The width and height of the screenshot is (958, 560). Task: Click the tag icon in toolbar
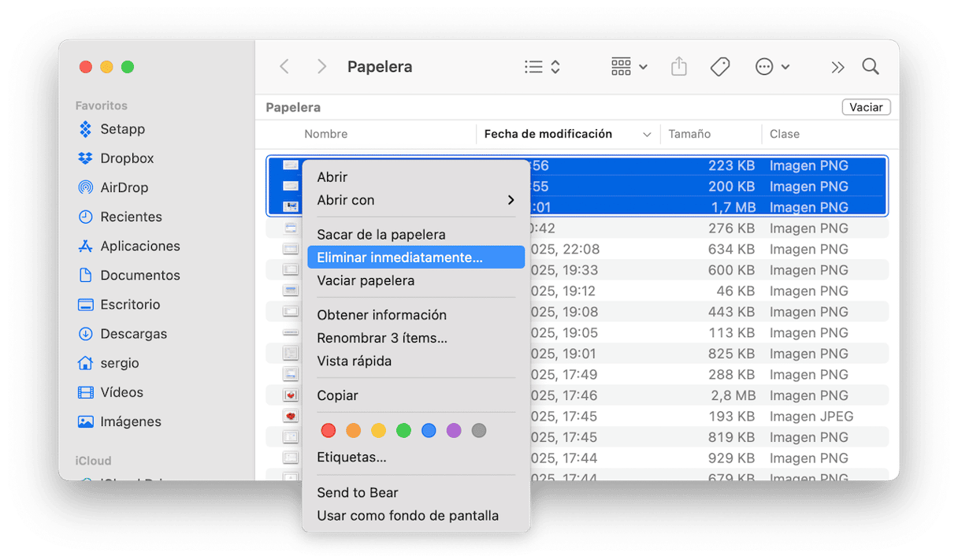719,67
